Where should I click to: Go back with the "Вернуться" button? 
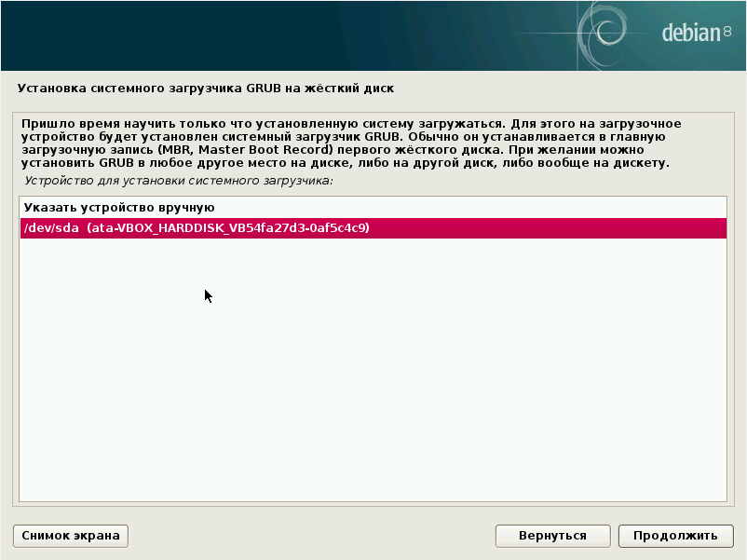click(552, 536)
